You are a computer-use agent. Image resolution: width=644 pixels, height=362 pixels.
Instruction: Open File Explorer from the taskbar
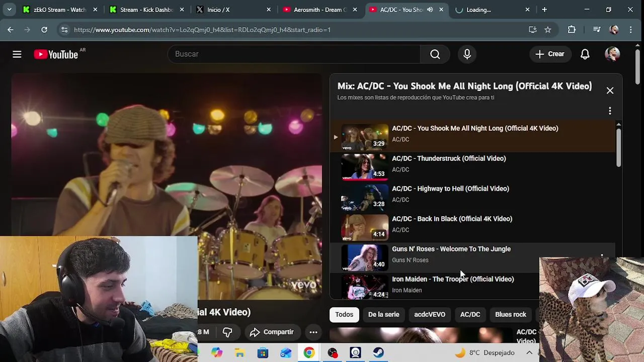[239, 353]
